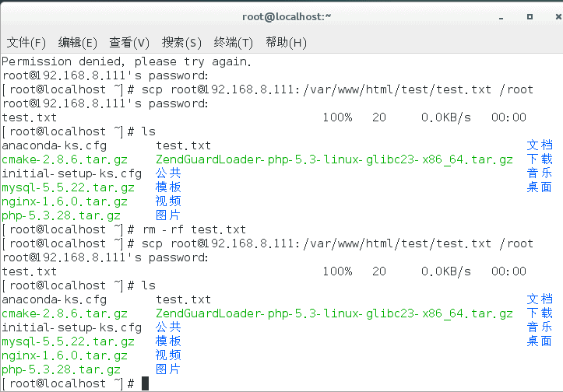
Task: Maximize the terminal window
Action: click(x=530, y=16)
